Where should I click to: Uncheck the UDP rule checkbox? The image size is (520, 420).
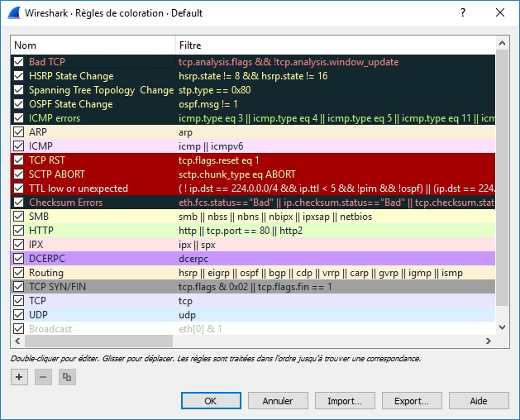[x=18, y=314]
